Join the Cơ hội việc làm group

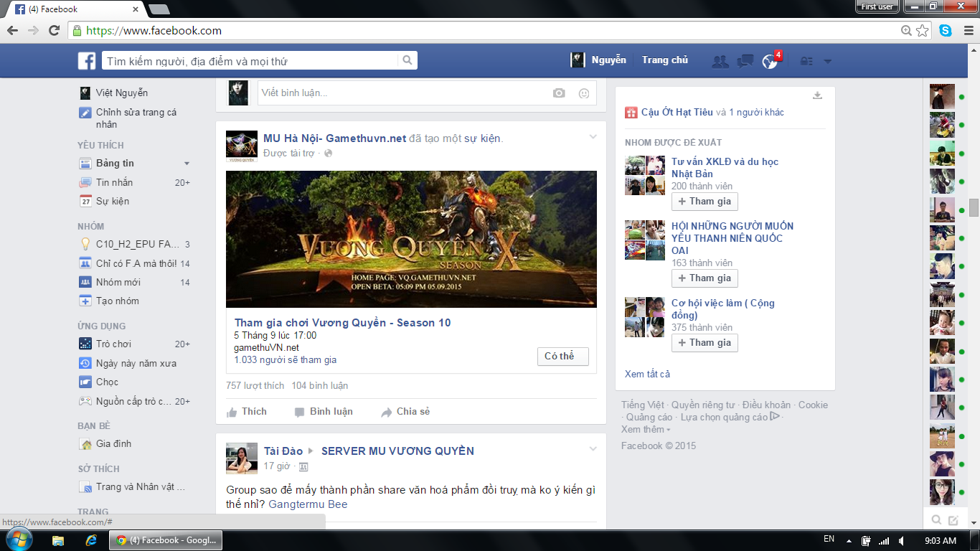click(705, 343)
